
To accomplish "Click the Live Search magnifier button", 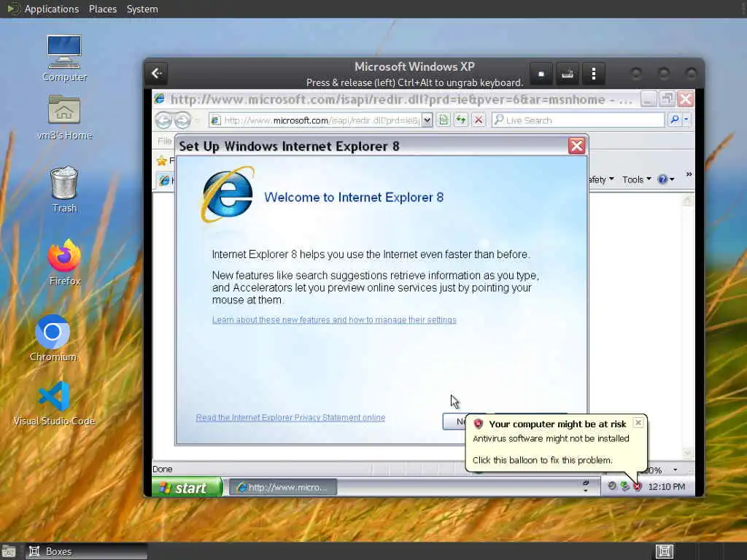I will pyautogui.click(x=675, y=120).
